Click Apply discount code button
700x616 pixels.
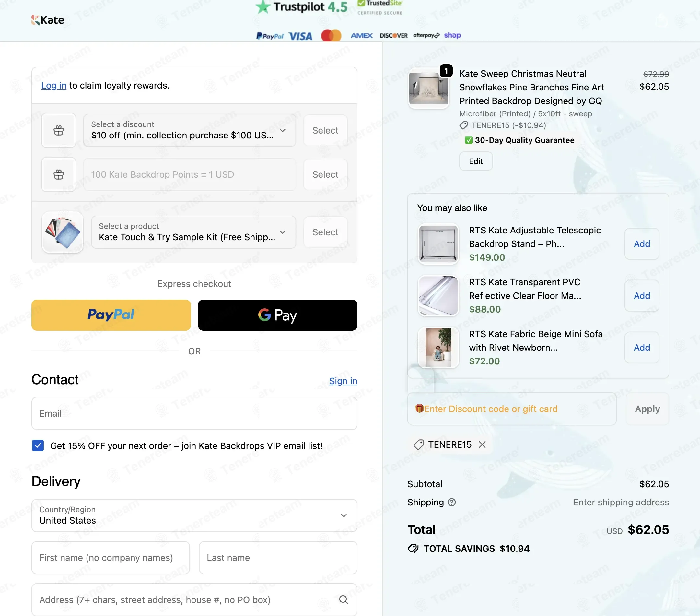(647, 409)
